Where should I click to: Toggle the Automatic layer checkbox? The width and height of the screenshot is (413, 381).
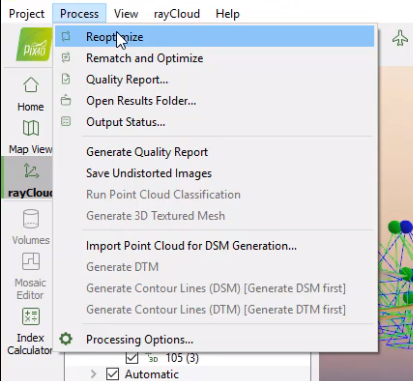pos(113,374)
